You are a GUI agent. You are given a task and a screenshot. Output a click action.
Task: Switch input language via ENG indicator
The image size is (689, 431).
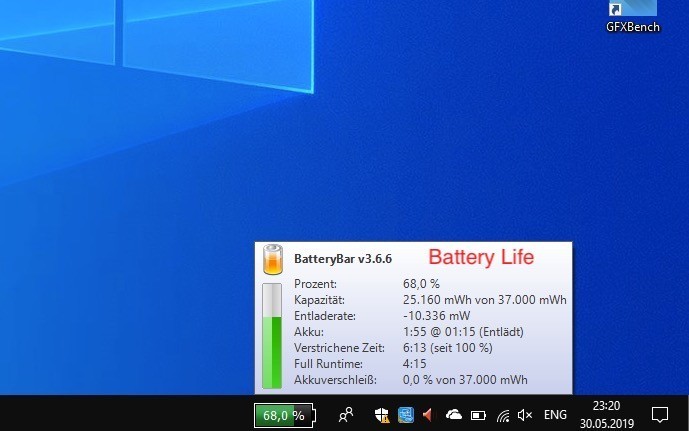coord(555,415)
